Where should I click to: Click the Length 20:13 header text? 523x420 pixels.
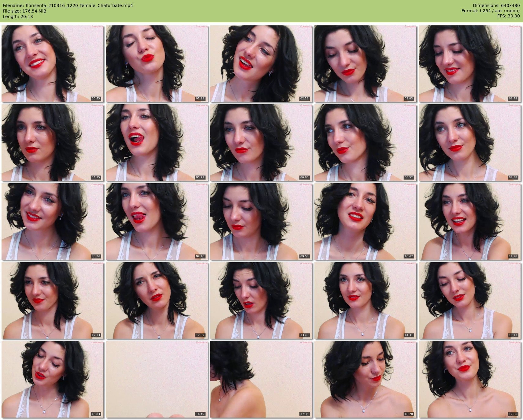(x=18, y=17)
